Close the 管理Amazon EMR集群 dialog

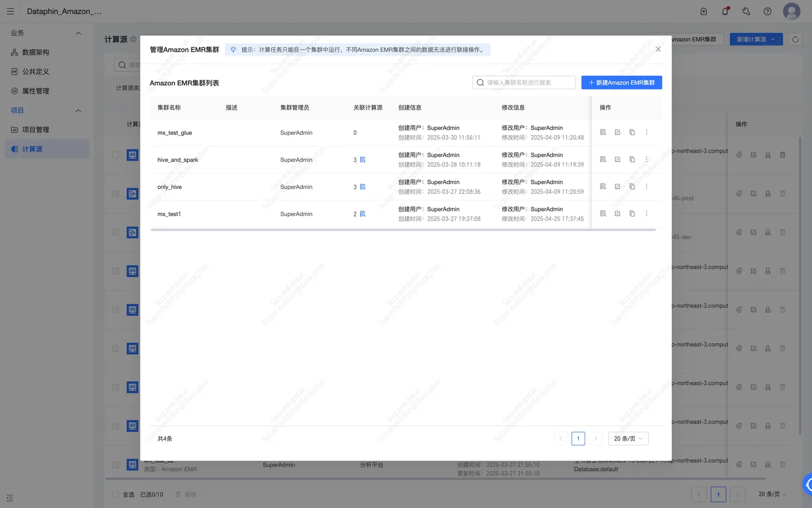click(x=658, y=49)
